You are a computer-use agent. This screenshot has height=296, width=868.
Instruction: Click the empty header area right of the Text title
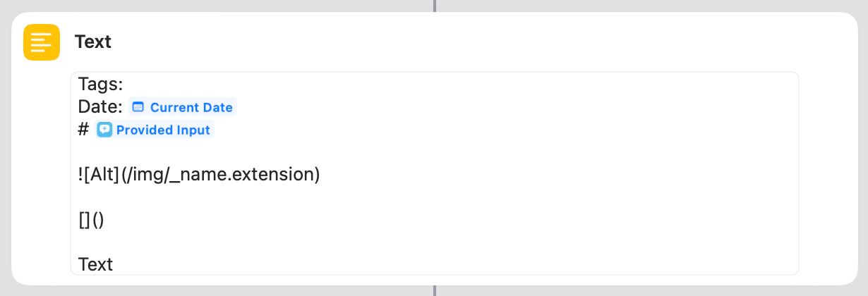pyautogui.click(x=480, y=42)
